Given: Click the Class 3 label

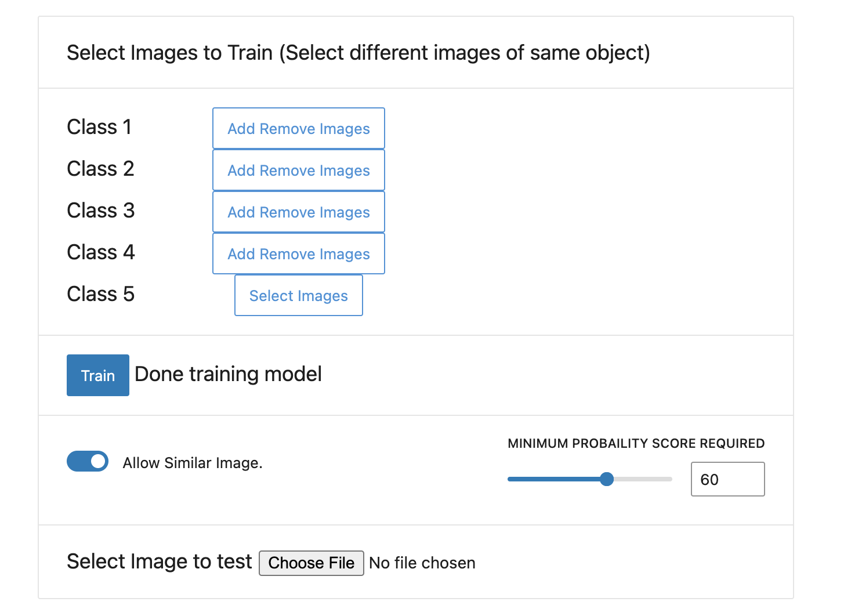Looking at the screenshot, I should pyautogui.click(x=100, y=210).
